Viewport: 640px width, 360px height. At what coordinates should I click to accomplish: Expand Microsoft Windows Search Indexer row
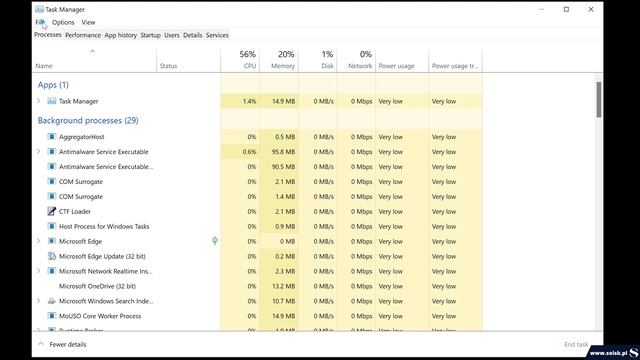[39, 301]
